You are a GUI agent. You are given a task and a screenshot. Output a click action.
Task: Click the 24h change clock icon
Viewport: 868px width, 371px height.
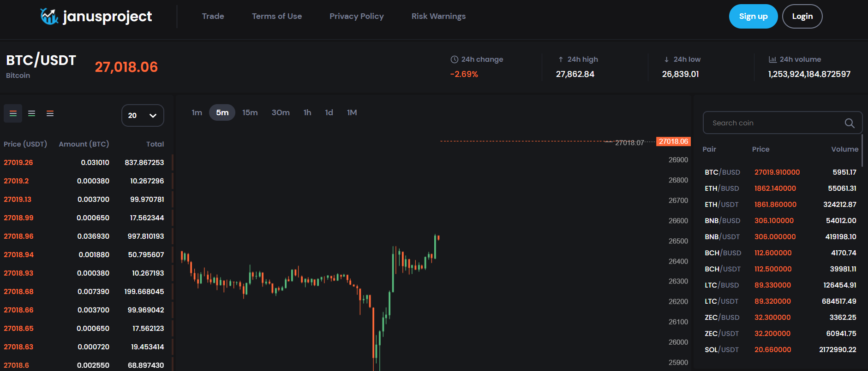pos(454,59)
